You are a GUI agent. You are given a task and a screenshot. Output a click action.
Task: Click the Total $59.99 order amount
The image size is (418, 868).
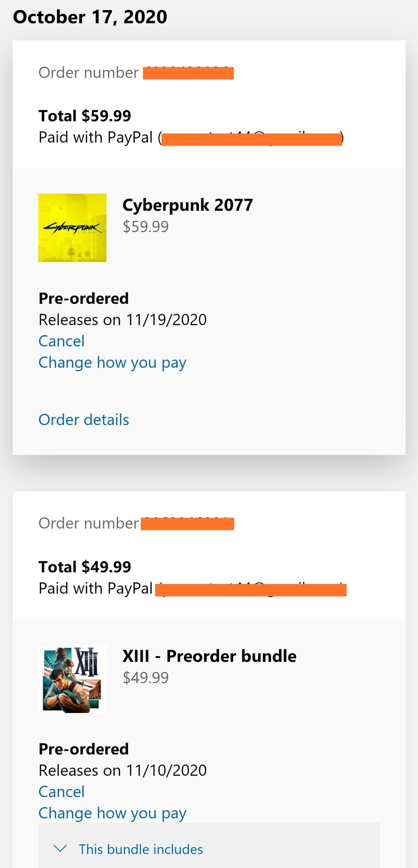[85, 116]
